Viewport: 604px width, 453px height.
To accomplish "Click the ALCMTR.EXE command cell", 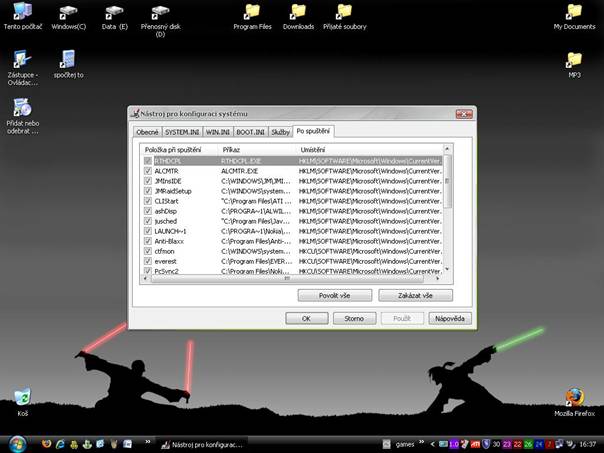I will [240, 171].
